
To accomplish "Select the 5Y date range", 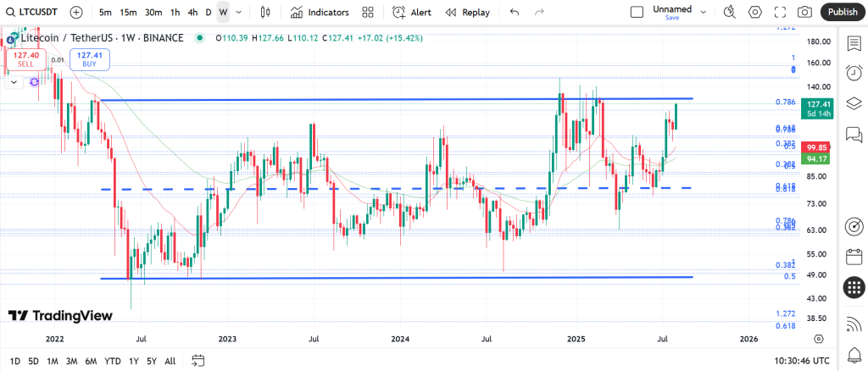I will tap(152, 361).
